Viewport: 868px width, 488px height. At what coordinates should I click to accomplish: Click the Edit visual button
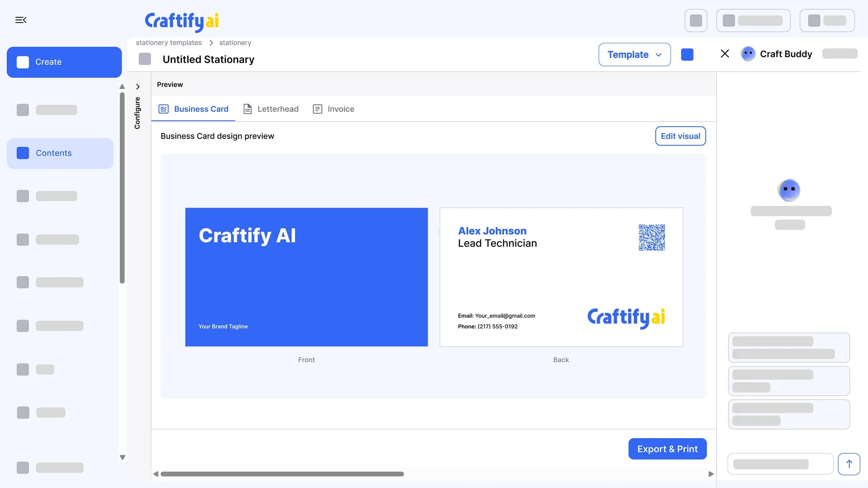pos(680,136)
